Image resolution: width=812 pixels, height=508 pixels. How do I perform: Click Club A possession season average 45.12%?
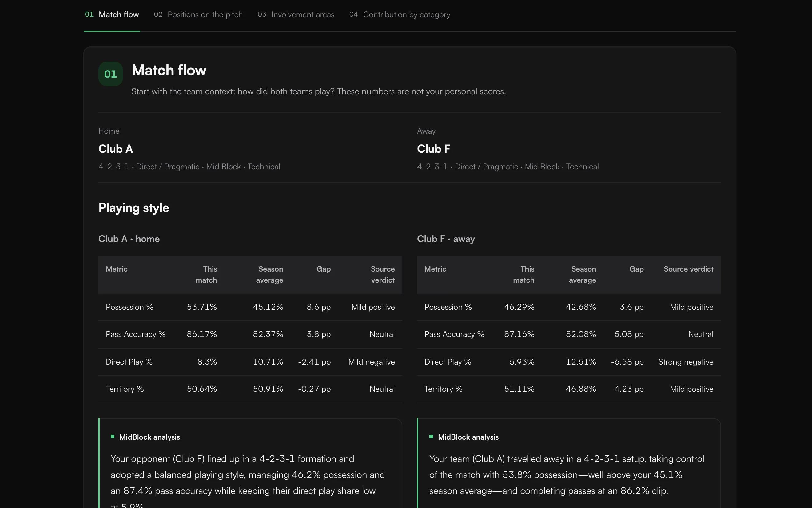pos(268,307)
